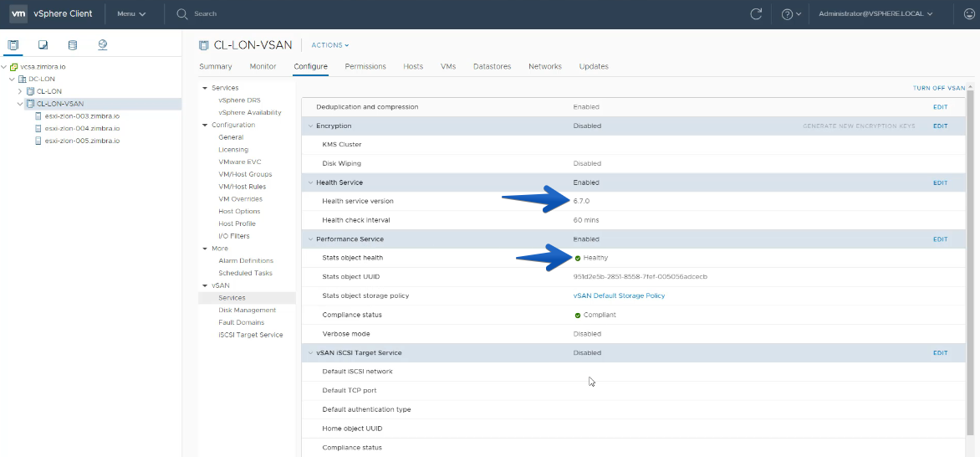This screenshot has height=457, width=980.
Task: Click the DC-LON datacenter icon
Action: click(23, 80)
